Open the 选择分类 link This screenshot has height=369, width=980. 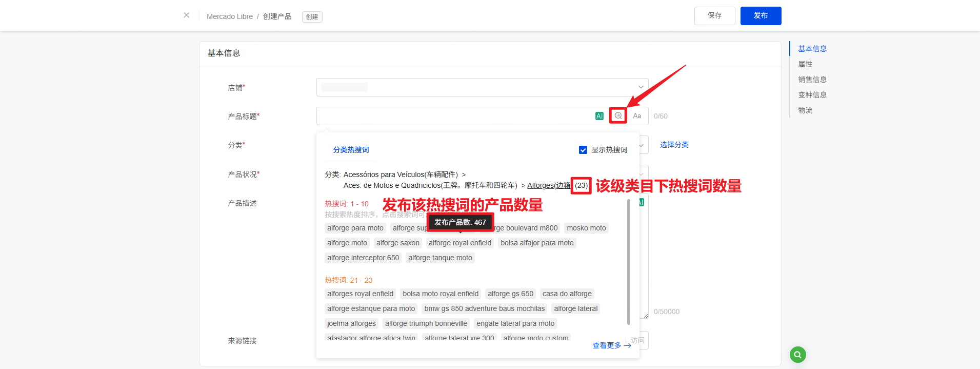[x=674, y=145]
